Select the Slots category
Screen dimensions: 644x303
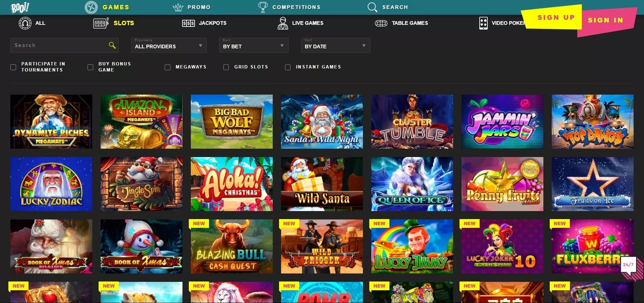[124, 23]
